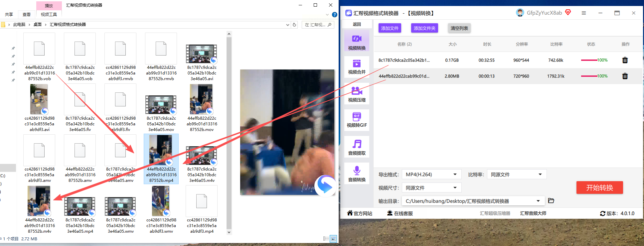Open the 视频工具 ribbon tab
Image resolution: width=644 pixels, height=246 pixels.
click(49, 14)
